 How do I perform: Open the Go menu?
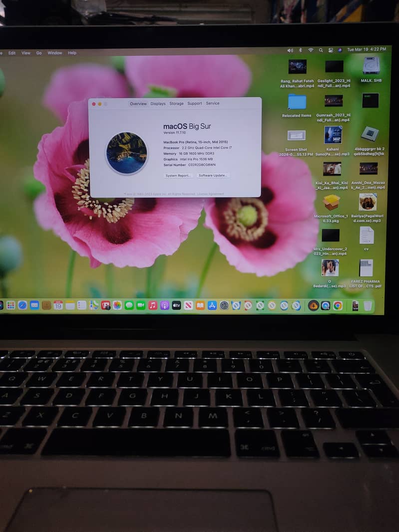[39, 53]
